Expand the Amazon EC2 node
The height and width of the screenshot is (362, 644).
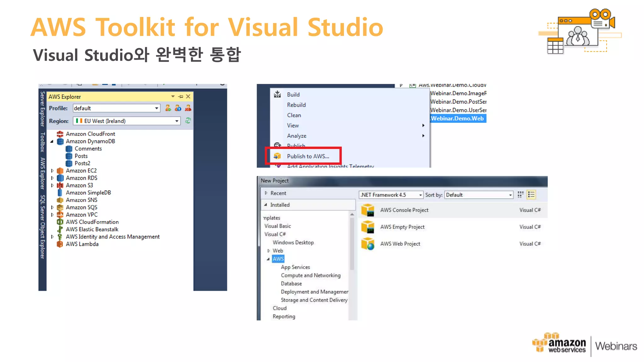point(52,171)
